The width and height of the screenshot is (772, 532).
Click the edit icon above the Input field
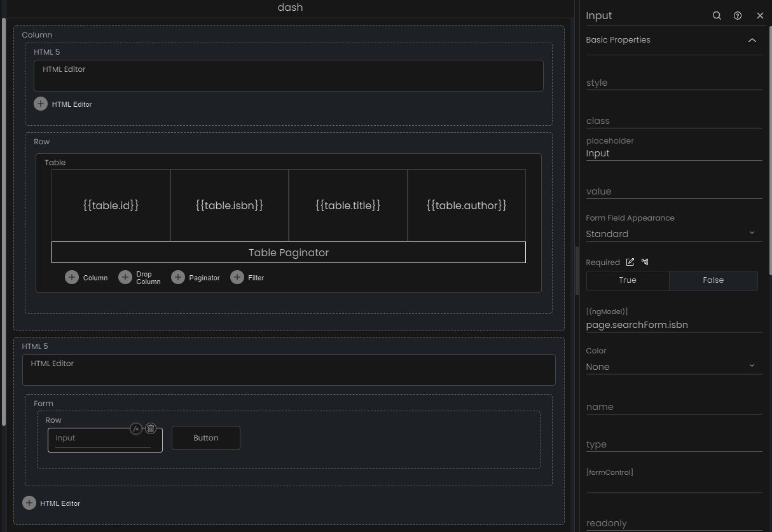click(135, 428)
